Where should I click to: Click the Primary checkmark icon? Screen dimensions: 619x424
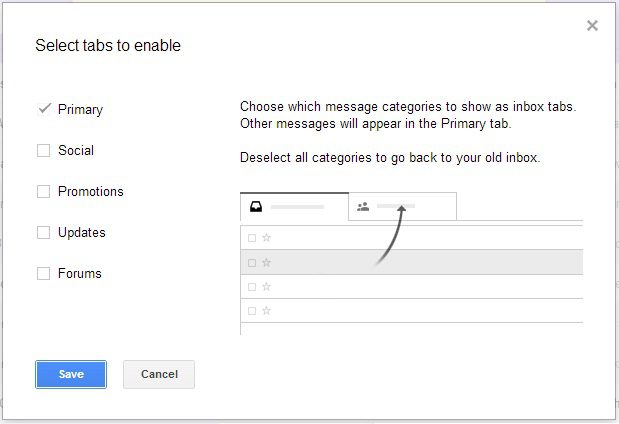45,108
